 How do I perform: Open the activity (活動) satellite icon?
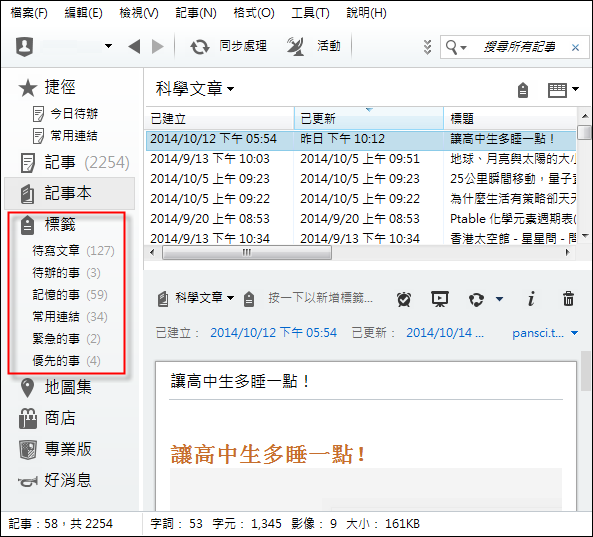click(296, 47)
